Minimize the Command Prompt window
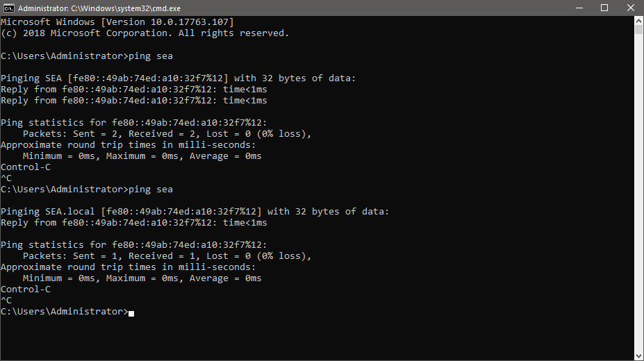The image size is (644, 361). [x=579, y=8]
